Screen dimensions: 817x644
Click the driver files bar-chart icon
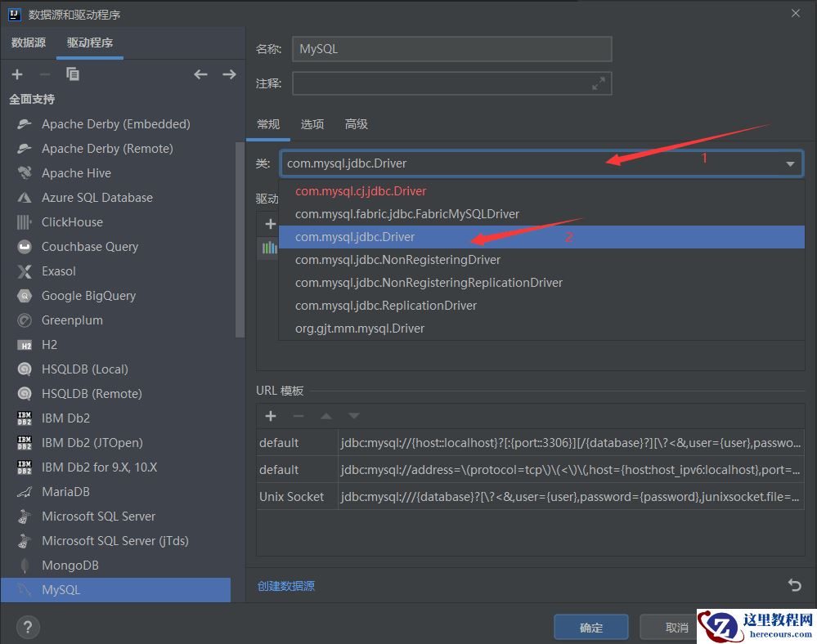point(270,248)
